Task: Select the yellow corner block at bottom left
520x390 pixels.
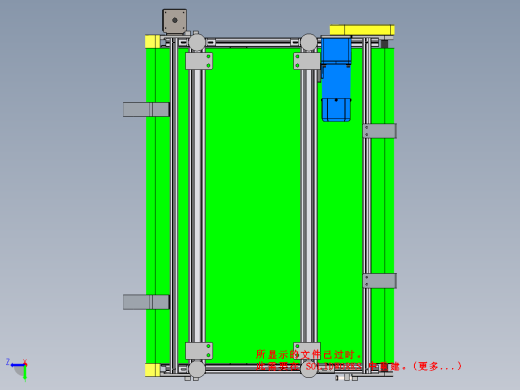Action: tap(152, 370)
